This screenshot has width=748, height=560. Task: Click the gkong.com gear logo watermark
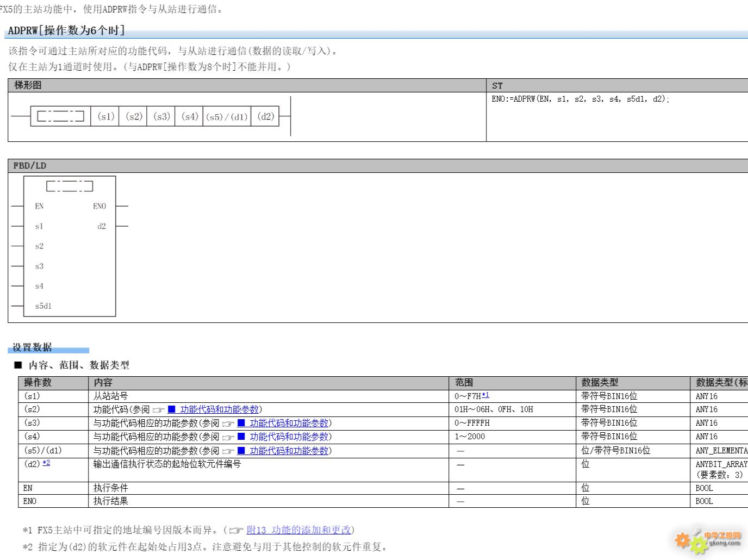click(x=707, y=539)
